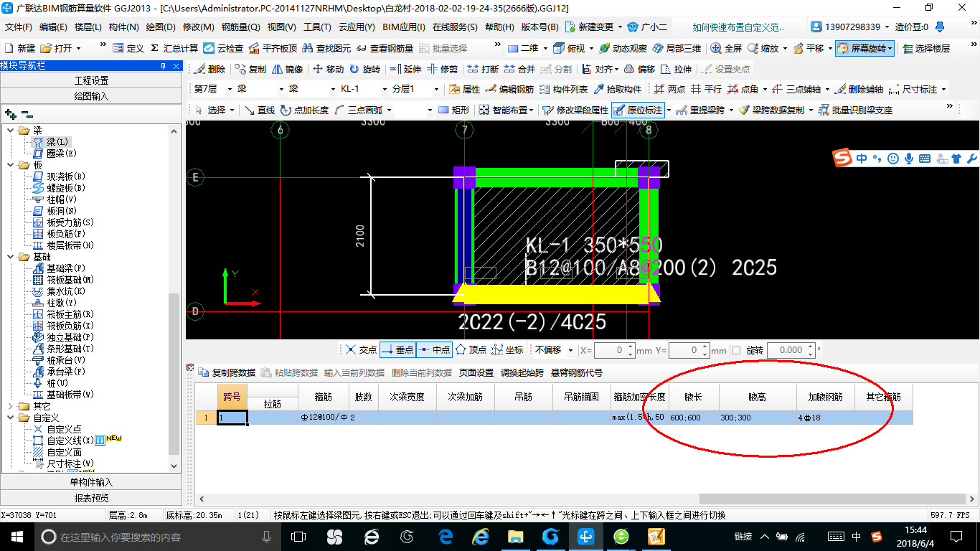Click the 动态观察 dynamic orbit tool

[x=623, y=48]
